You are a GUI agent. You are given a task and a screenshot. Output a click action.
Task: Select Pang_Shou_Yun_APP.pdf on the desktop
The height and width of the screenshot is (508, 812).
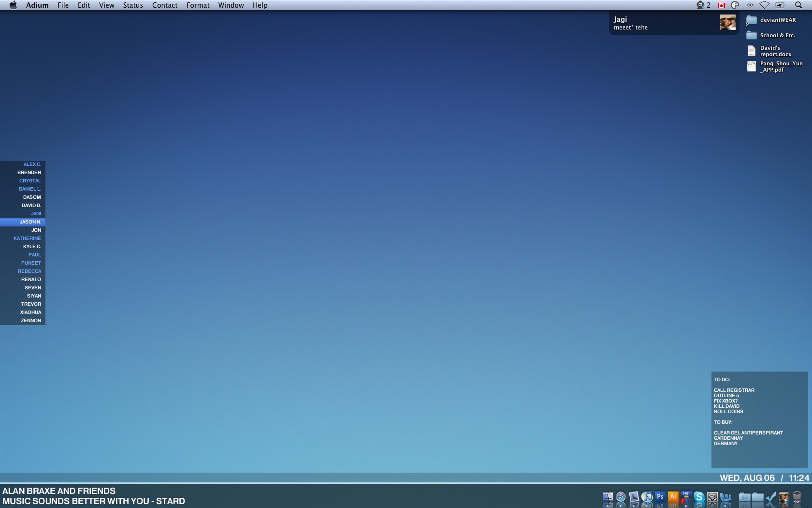[775, 66]
